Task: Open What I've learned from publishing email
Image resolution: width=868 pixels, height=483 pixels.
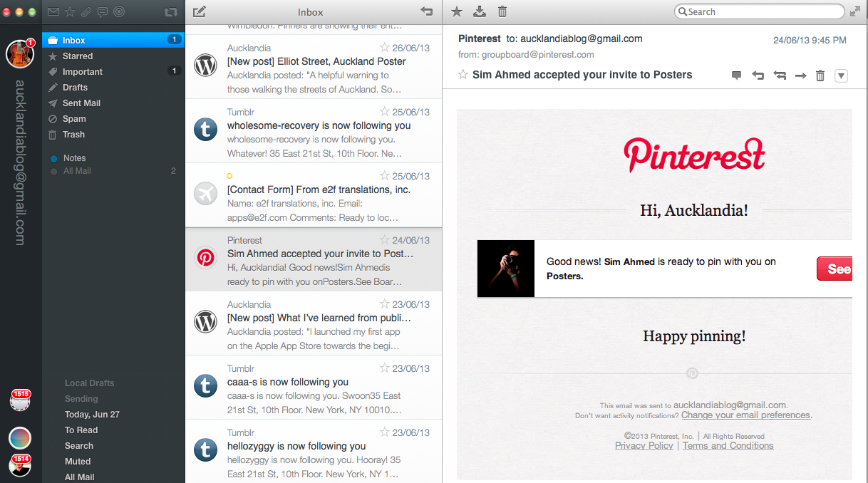Action: 314,323
